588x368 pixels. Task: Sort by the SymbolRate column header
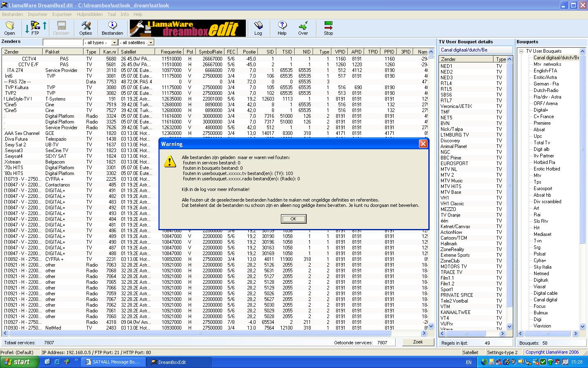coord(210,52)
